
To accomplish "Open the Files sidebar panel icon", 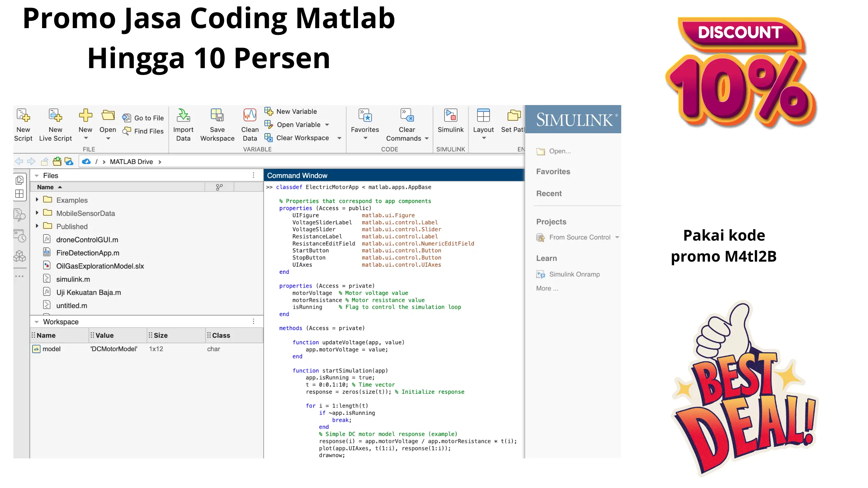I will [x=20, y=180].
